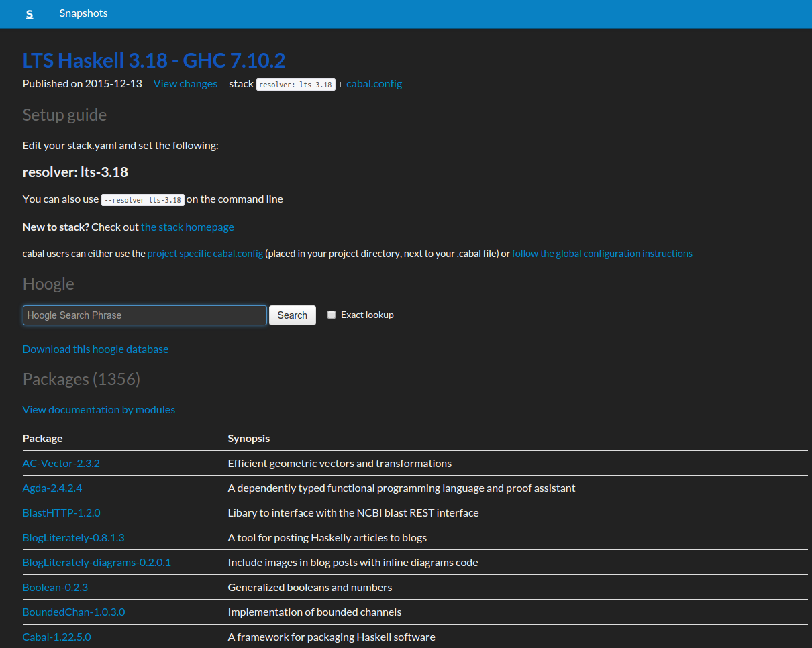The width and height of the screenshot is (812, 648).
Task: Click 'resolver: lts-3.18' bold heading
Action: coord(75,172)
